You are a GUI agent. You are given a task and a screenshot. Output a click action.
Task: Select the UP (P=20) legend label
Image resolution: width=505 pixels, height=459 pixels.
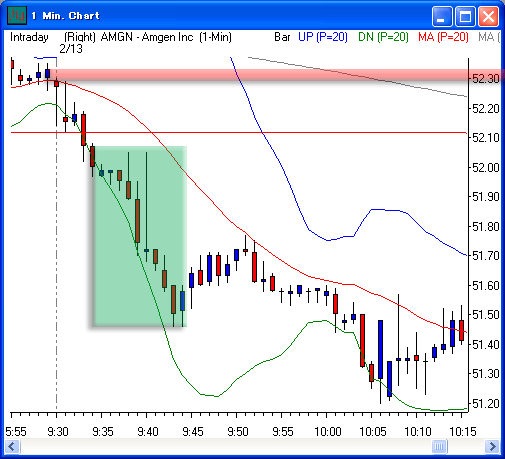point(323,37)
